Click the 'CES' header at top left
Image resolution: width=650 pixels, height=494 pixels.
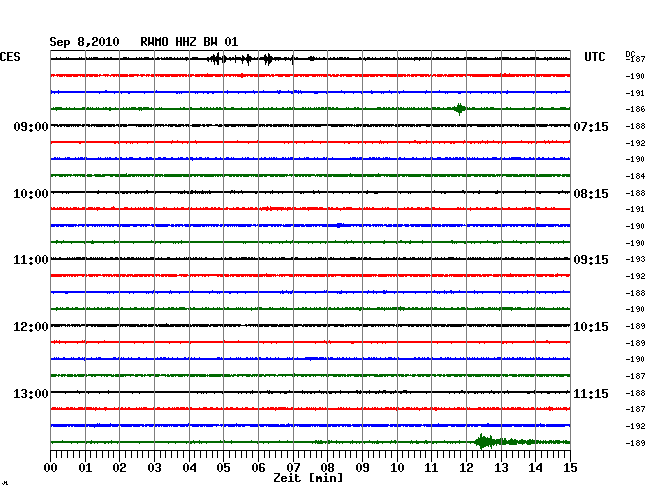point(10,57)
